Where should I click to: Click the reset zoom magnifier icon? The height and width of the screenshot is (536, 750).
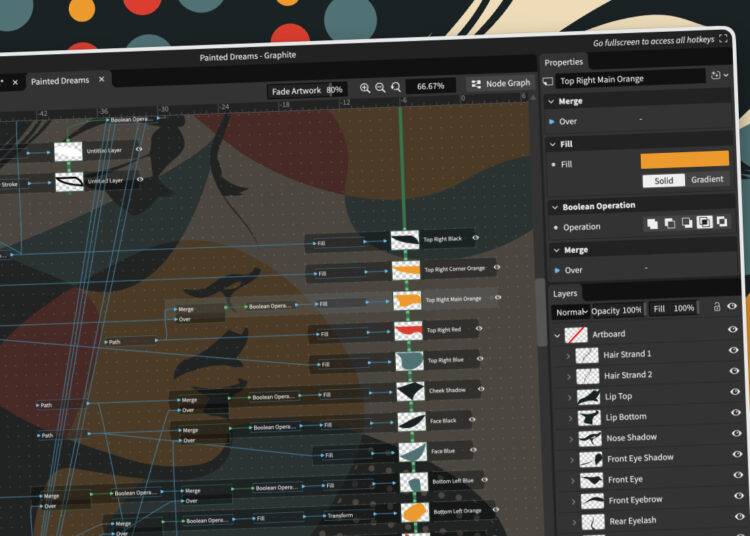click(396, 87)
